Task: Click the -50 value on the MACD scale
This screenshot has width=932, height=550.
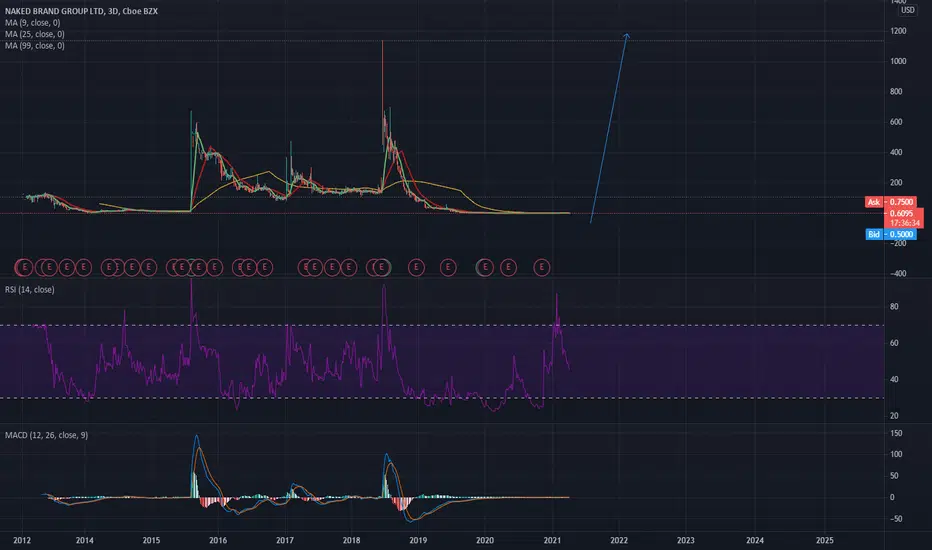Action: pyautogui.click(x=896, y=519)
